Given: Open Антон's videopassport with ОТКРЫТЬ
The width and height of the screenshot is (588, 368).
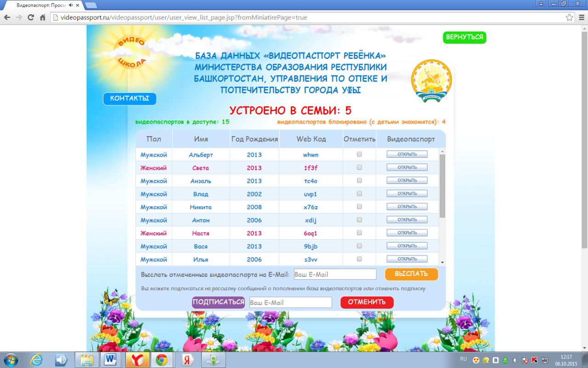Looking at the screenshot, I should [407, 220].
